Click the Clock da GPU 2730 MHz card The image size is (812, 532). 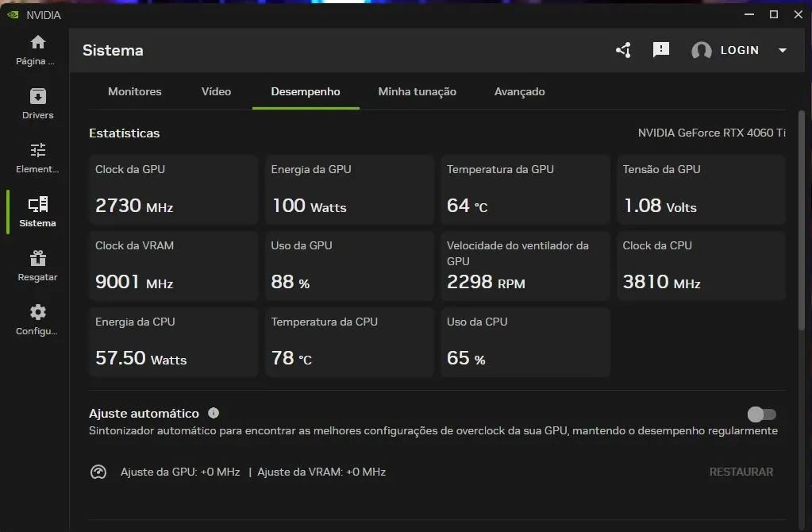174,190
